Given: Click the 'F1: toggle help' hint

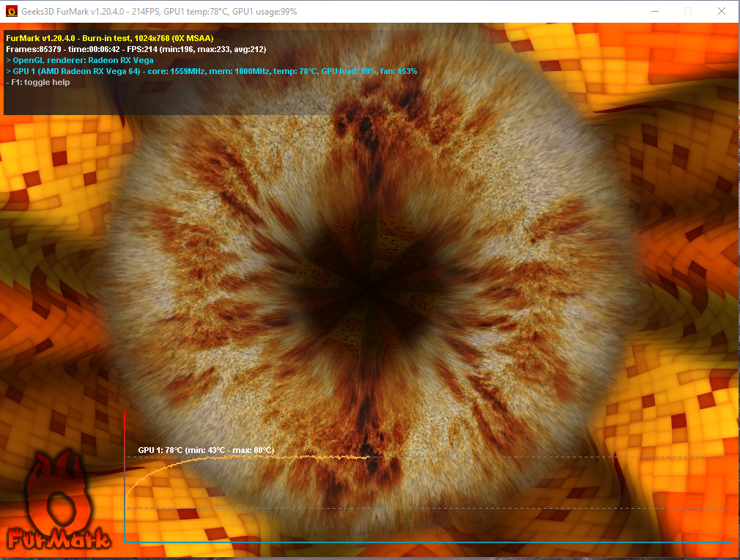Looking at the screenshot, I should [x=38, y=82].
